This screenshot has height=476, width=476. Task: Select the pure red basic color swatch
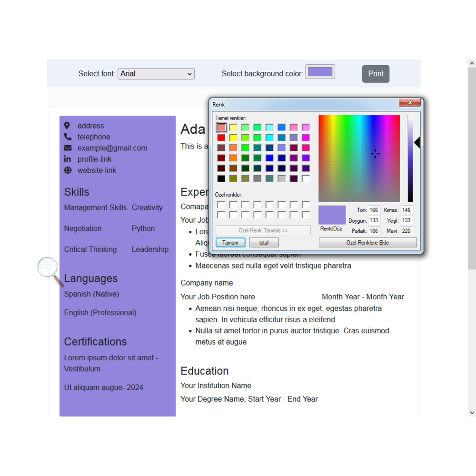click(221, 138)
